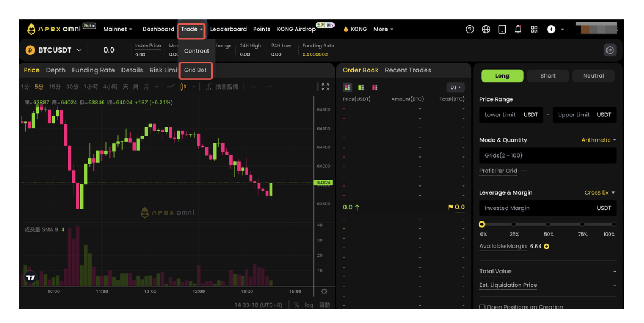
Task: Click the ApeX Omni logo
Action: click(x=54, y=29)
